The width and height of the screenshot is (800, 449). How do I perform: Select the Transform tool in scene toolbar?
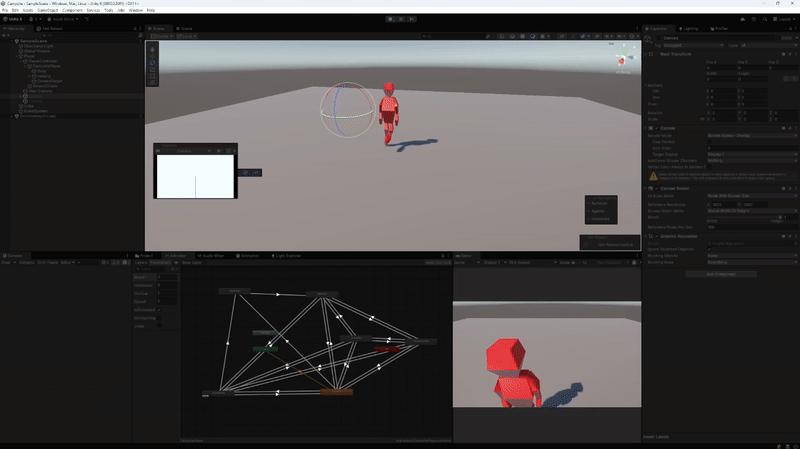point(152,82)
